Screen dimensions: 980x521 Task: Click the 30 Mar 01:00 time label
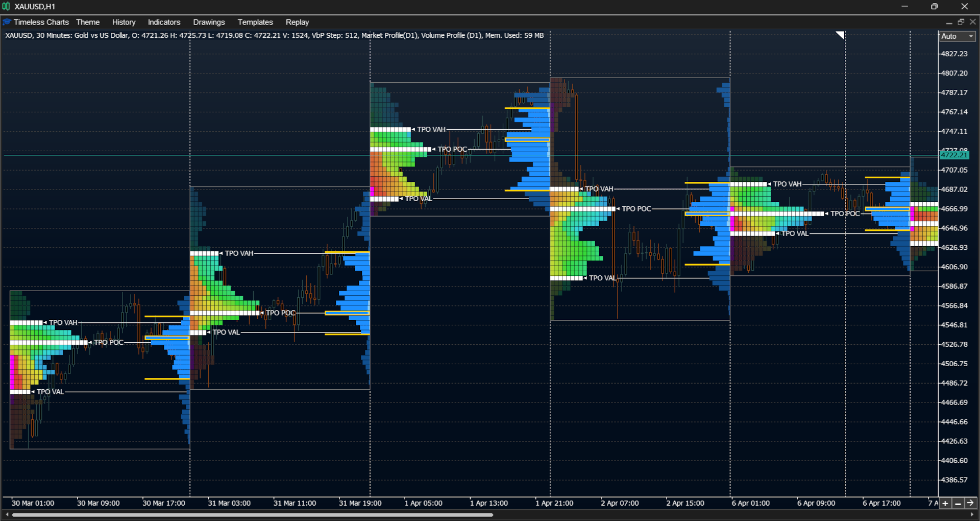tap(33, 504)
